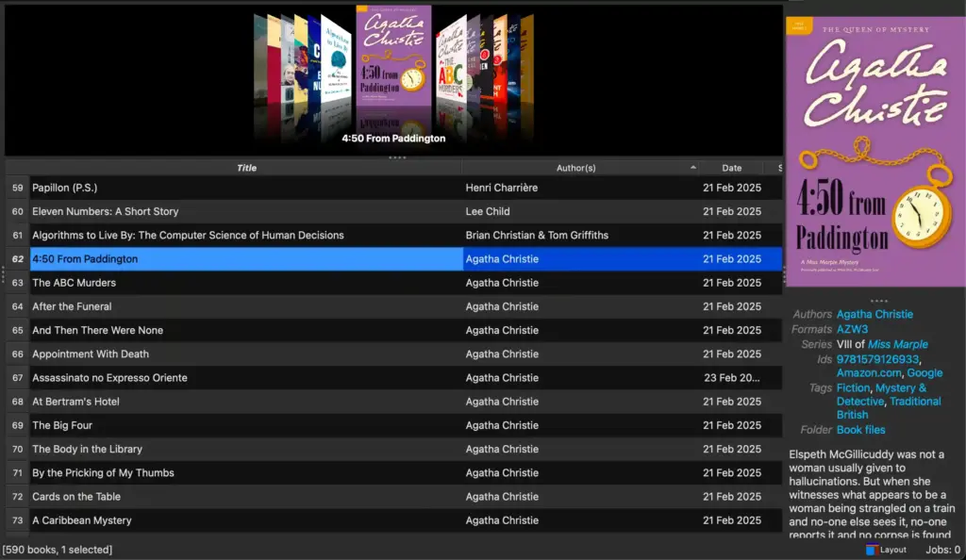This screenshot has height=560, width=966.
Task: Select By the Pricking of My Thumbs title
Action: click(x=103, y=472)
